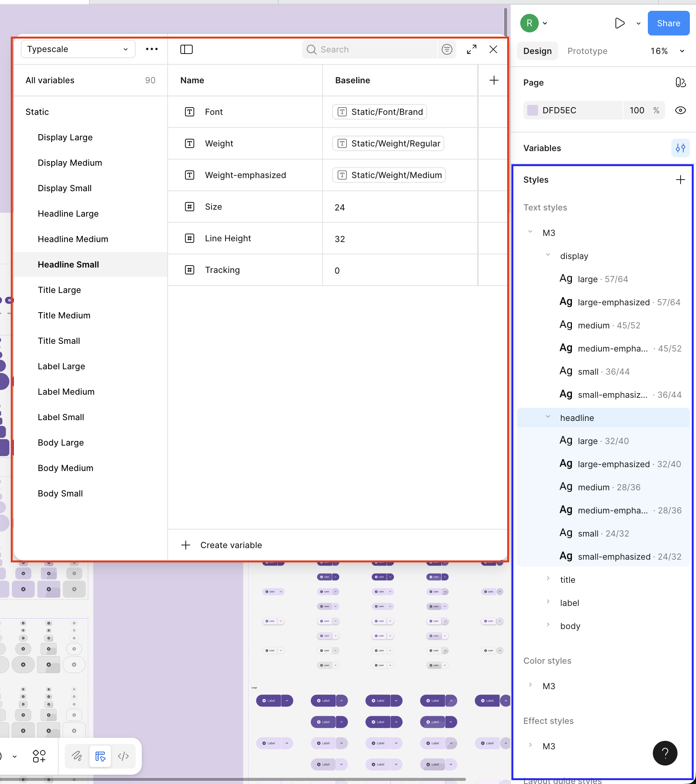Click the Share button
Screen dimensions: 696x784
(x=669, y=23)
